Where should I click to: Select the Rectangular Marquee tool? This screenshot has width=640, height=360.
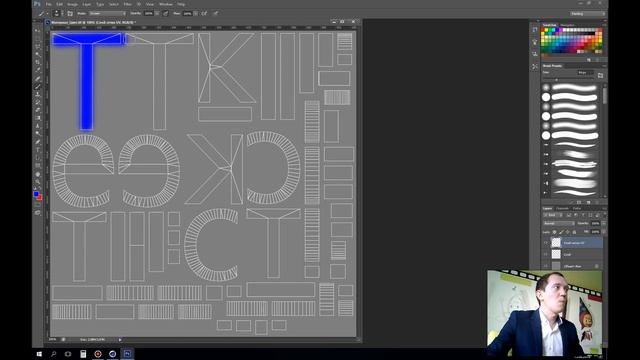(38, 38)
